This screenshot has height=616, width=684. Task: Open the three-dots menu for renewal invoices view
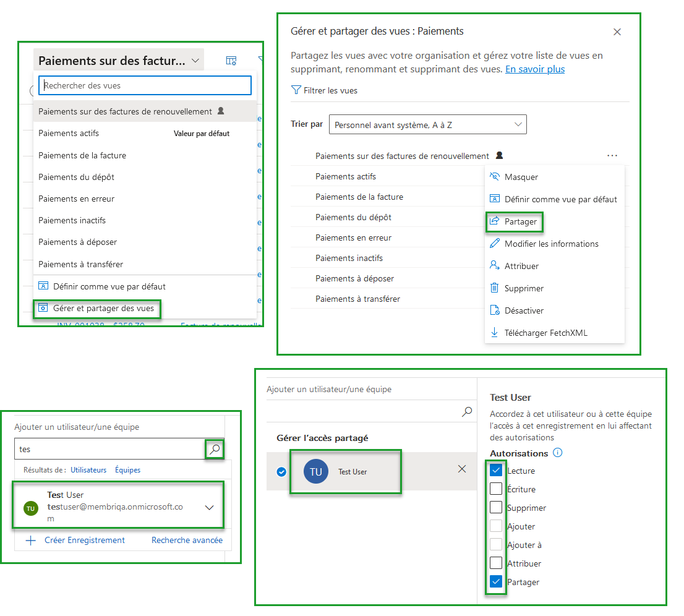click(612, 156)
